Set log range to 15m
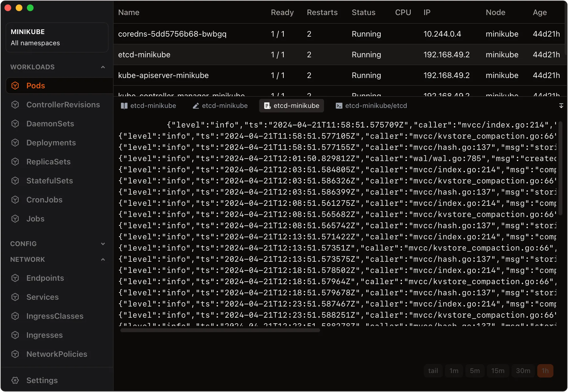The image size is (568, 392). 498,371
